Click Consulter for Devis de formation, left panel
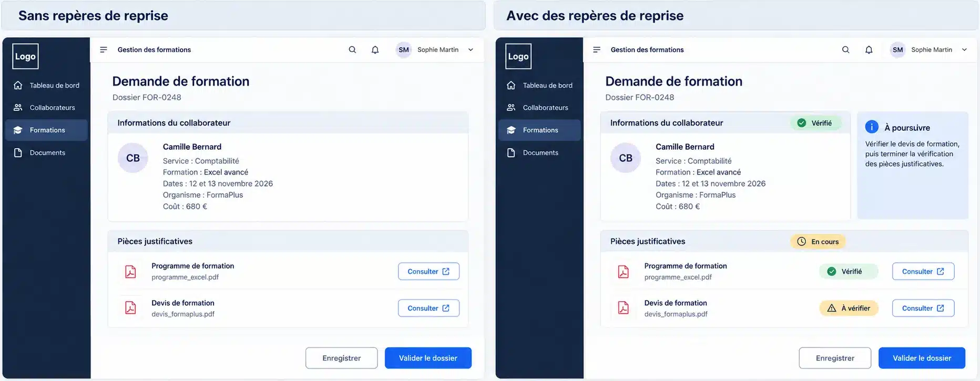 click(x=428, y=308)
